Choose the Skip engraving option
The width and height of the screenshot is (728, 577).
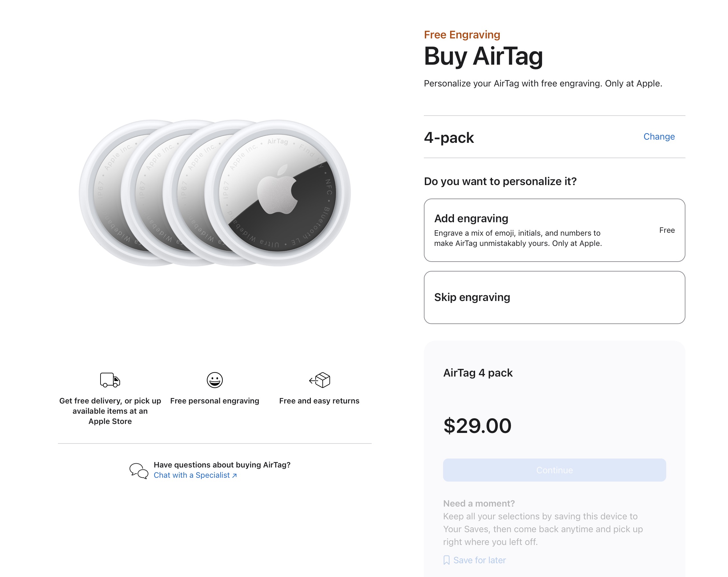[554, 297]
